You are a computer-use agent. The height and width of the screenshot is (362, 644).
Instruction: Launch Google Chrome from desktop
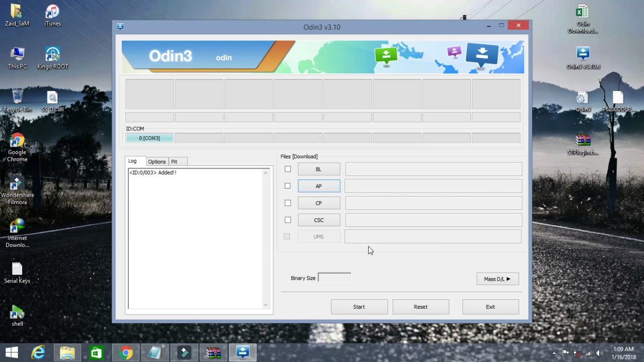point(17,147)
